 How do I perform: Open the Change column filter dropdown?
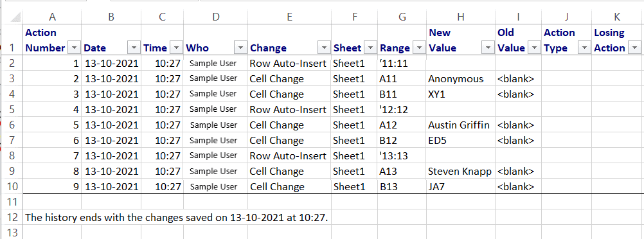[x=325, y=48]
